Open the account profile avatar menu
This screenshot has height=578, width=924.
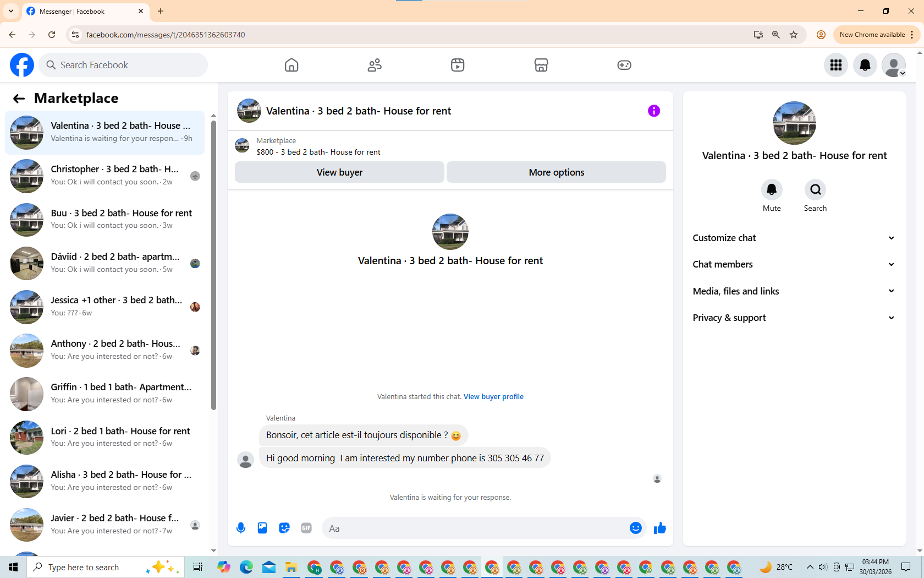[x=894, y=65]
